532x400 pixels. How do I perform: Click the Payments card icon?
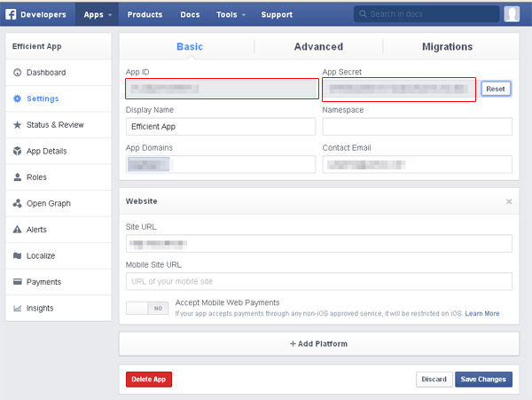[18, 281]
